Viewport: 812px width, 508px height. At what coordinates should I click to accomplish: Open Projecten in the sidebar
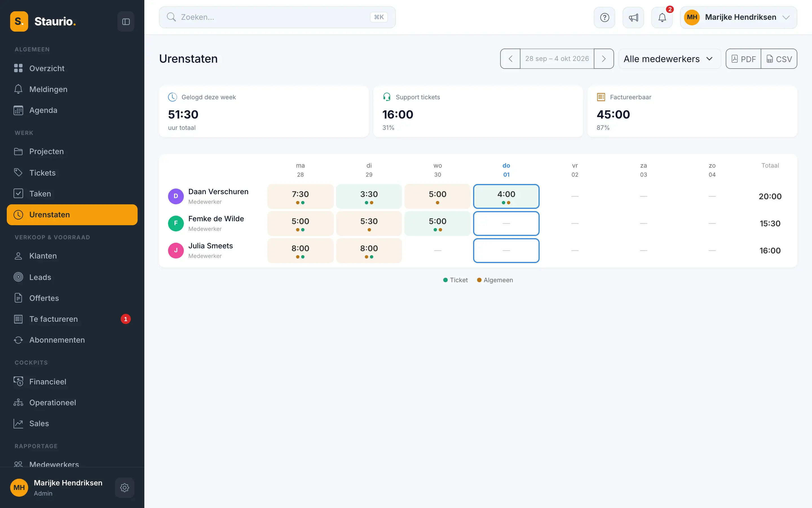coord(72,152)
